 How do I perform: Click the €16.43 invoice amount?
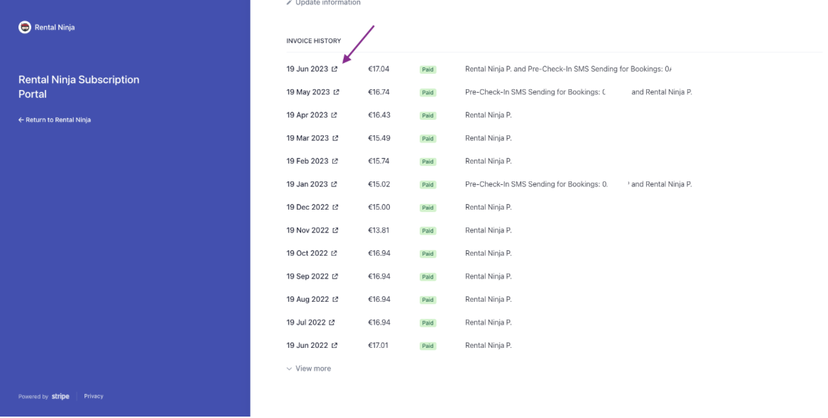pos(379,115)
